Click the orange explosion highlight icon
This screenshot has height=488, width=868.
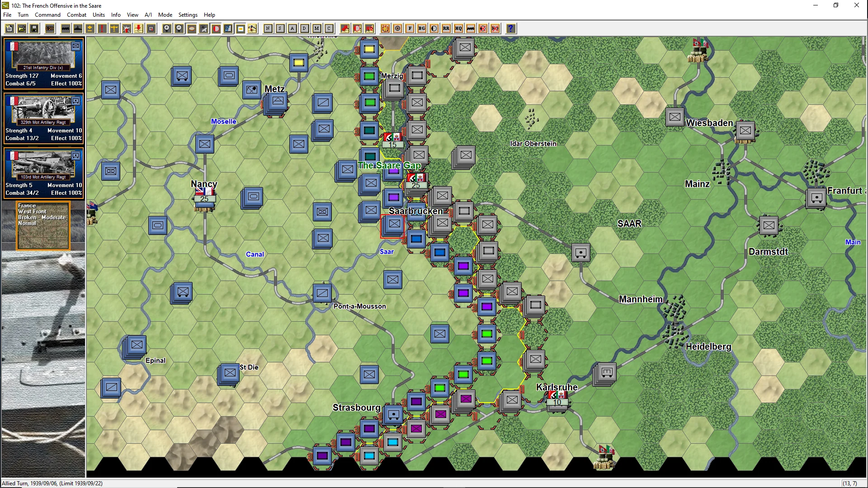(x=385, y=28)
